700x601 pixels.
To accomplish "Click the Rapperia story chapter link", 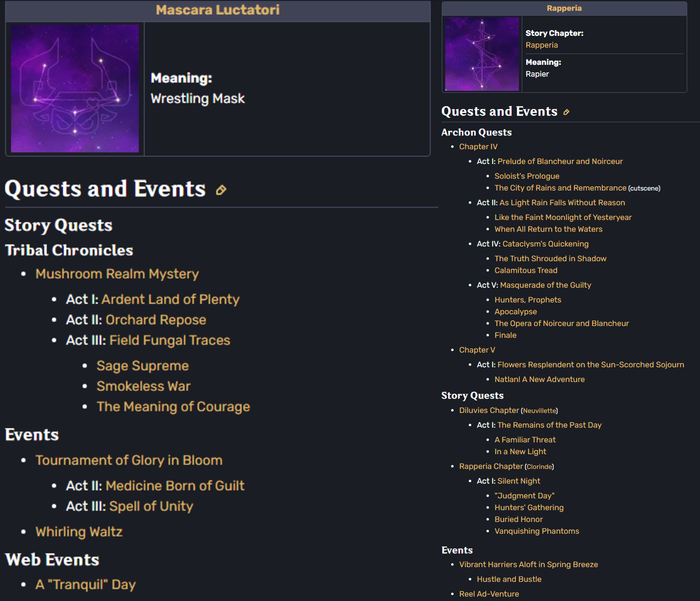I will tap(542, 45).
